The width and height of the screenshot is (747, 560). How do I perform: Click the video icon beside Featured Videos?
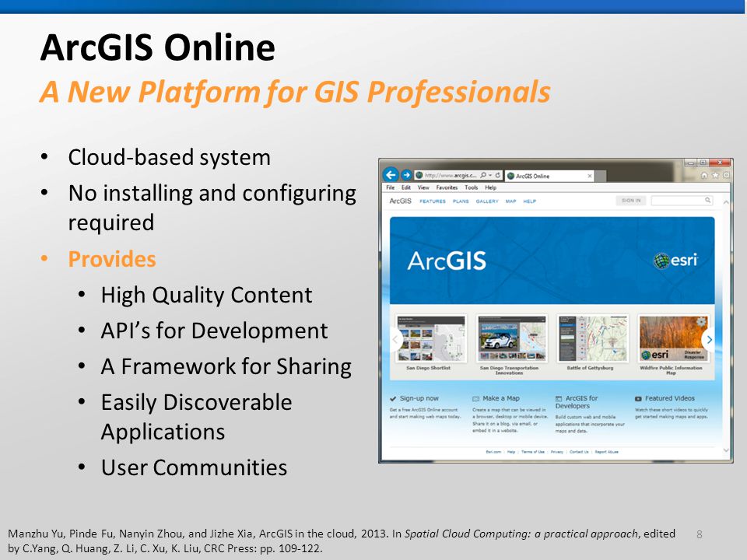click(638, 398)
